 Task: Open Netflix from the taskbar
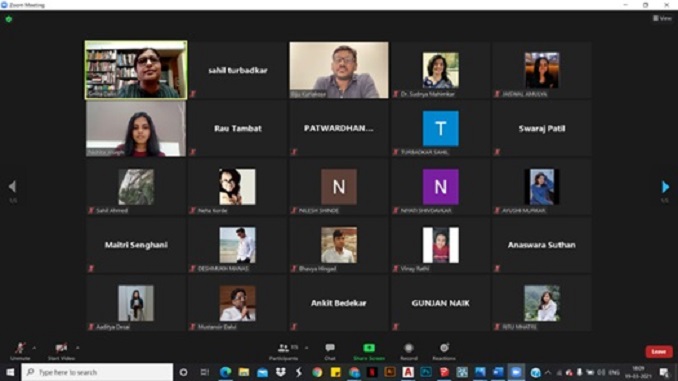click(372, 372)
